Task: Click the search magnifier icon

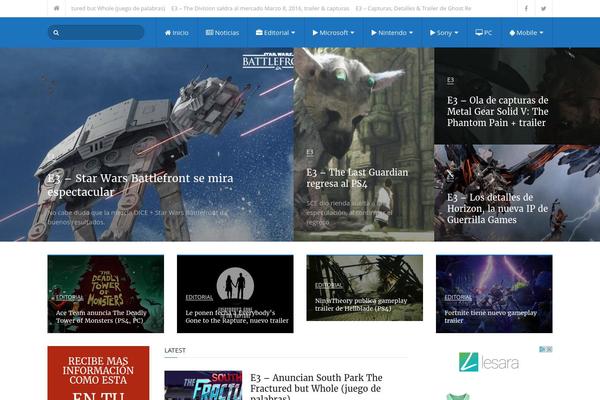Action: click(56, 33)
